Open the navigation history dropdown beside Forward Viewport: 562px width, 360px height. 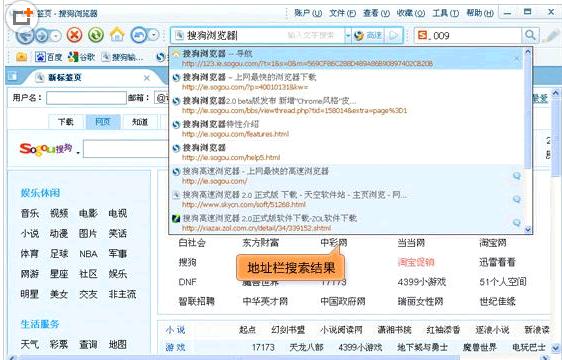point(56,35)
